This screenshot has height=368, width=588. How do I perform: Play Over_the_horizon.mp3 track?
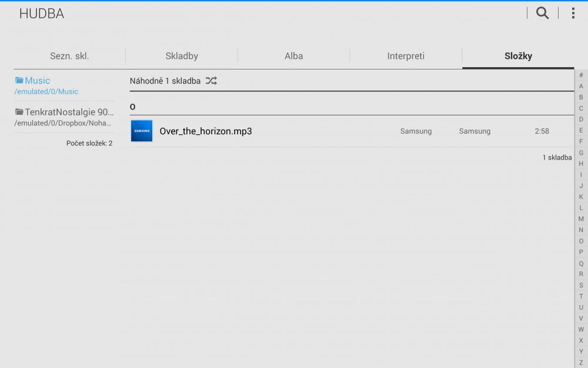click(x=206, y=131)
